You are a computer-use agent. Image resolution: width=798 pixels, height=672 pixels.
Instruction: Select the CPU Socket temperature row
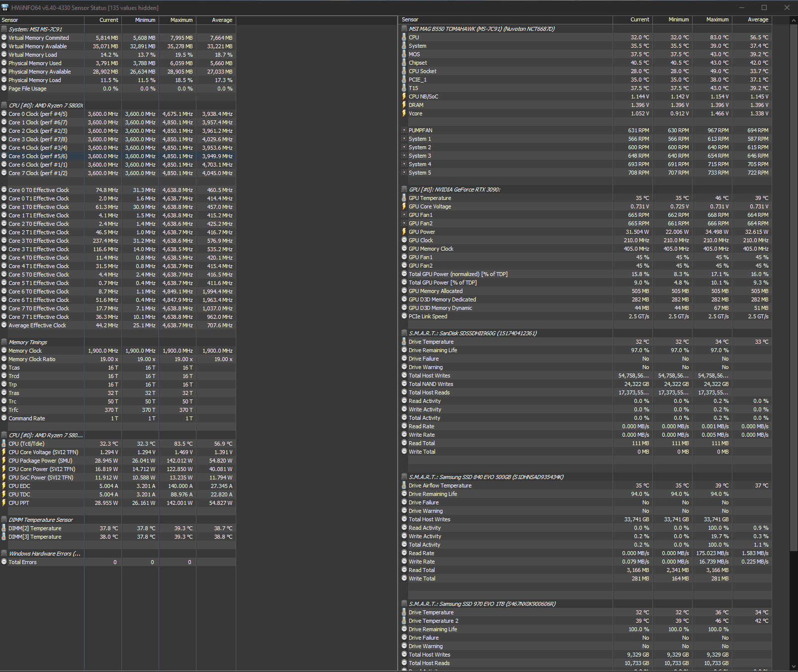tap(586, 71)
